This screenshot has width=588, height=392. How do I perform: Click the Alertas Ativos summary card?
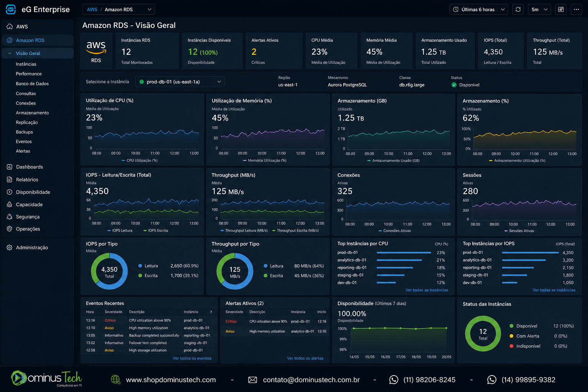274,51
